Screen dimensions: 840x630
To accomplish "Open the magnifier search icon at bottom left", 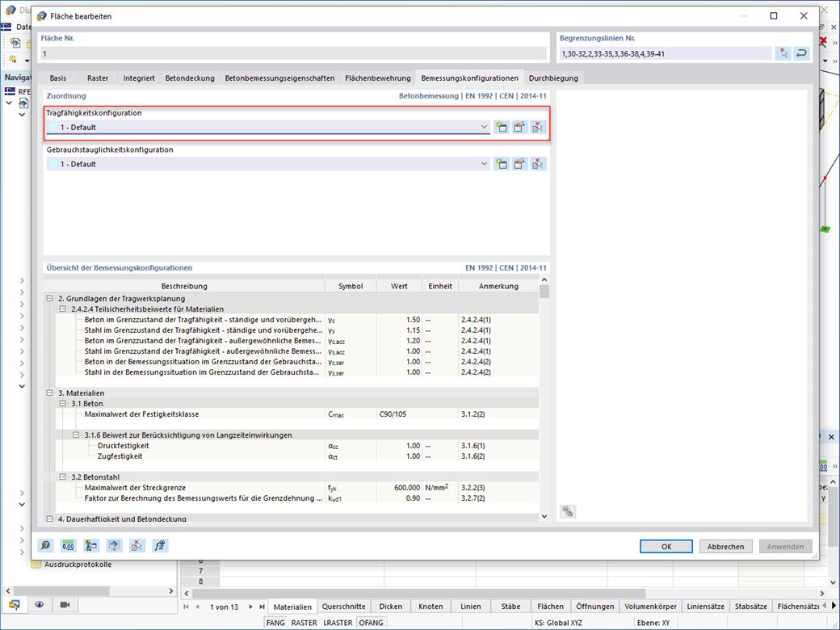I will [45, 545].
